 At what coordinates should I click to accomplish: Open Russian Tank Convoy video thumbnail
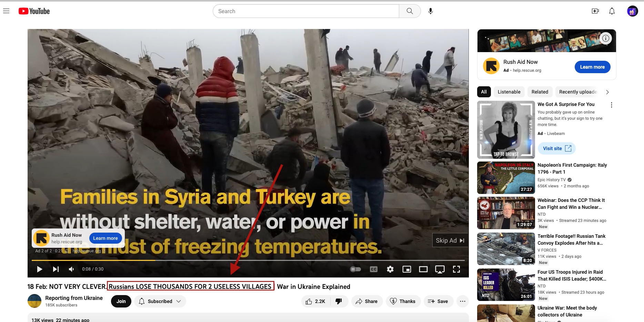(506, 249)
